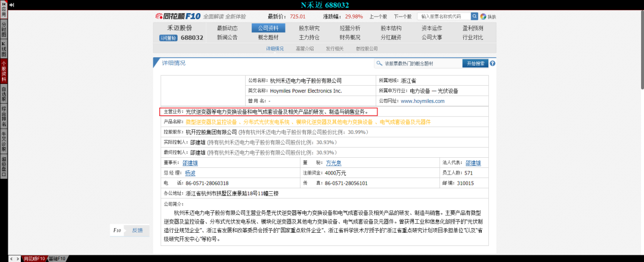
Task: Click the change percentage 29.98%
Action: pos(354,17)
